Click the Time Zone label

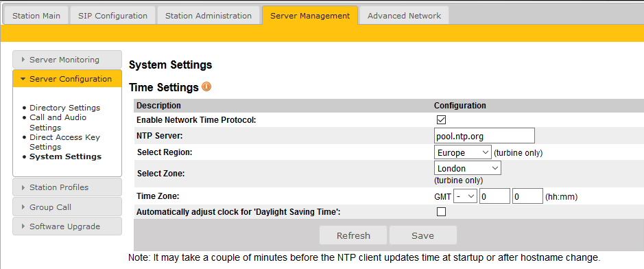(158, 196)
